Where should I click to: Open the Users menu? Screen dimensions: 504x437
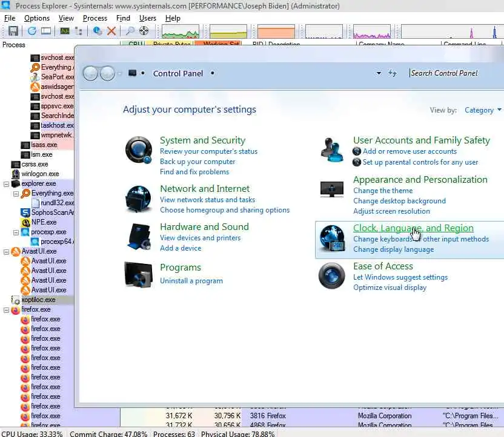tap(148, 18)
